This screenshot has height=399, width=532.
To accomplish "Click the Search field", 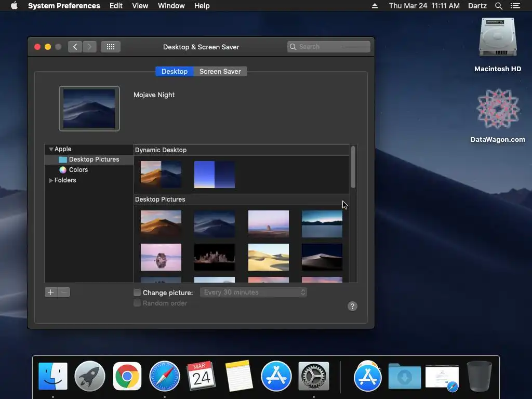I will pos(329,47).
